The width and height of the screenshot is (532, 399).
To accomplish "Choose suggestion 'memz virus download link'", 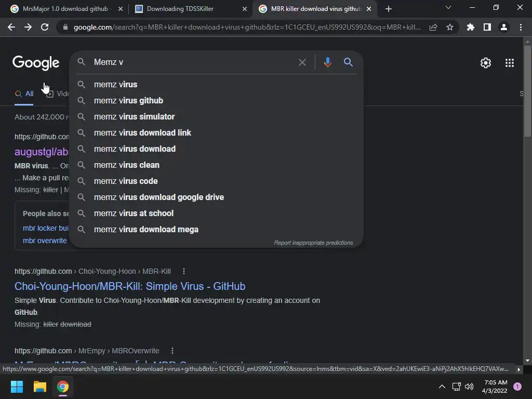I will (x=217, y=132).
